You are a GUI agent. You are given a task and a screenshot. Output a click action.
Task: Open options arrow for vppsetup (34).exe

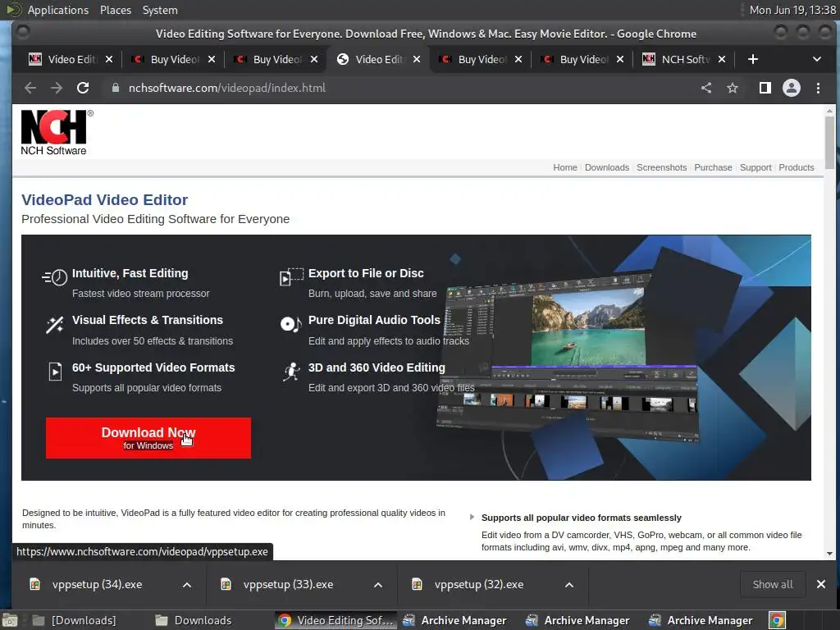(187, 585)
